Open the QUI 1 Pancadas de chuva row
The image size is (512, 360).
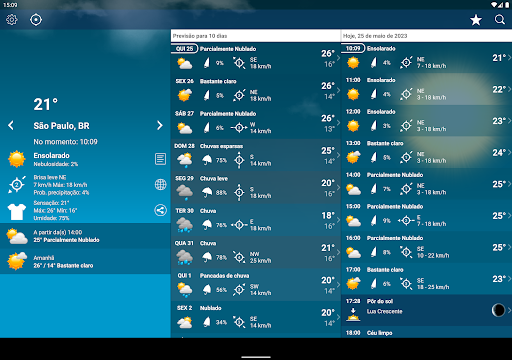tap(256, 285)
